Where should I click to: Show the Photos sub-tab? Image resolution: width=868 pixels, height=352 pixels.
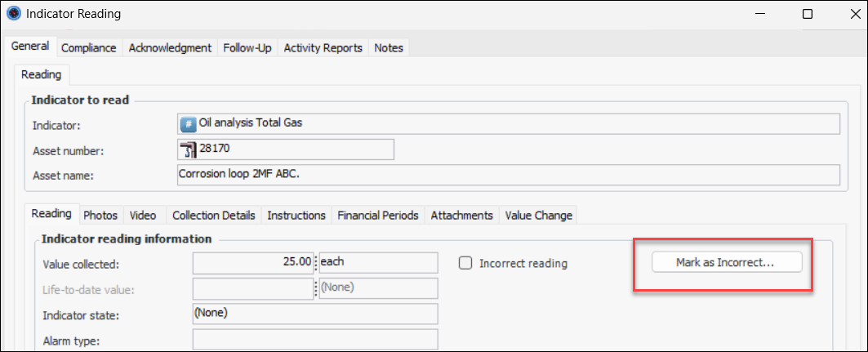coord(100,216)
